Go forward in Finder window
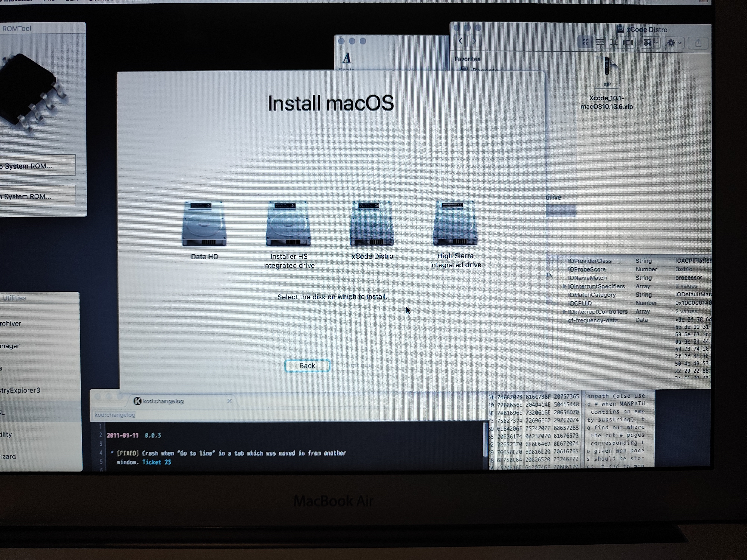 click(x=475, y=41)
